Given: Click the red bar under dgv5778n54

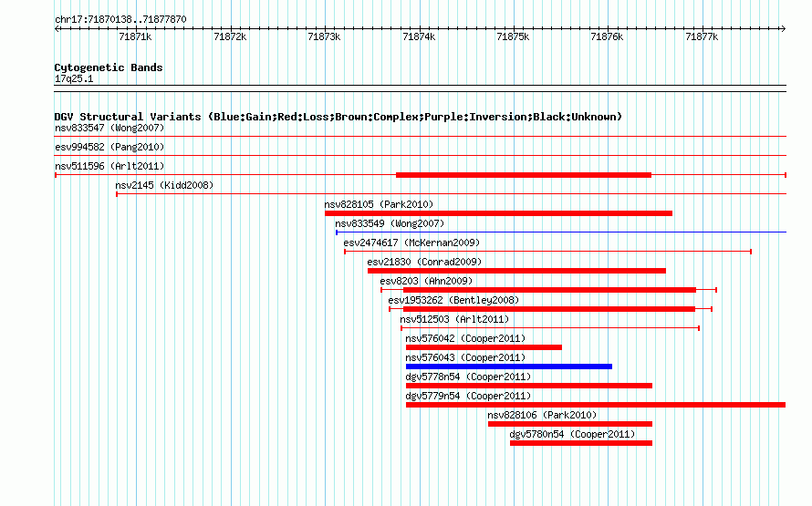Looking at the screenshot, I should (x=529, y=386).
